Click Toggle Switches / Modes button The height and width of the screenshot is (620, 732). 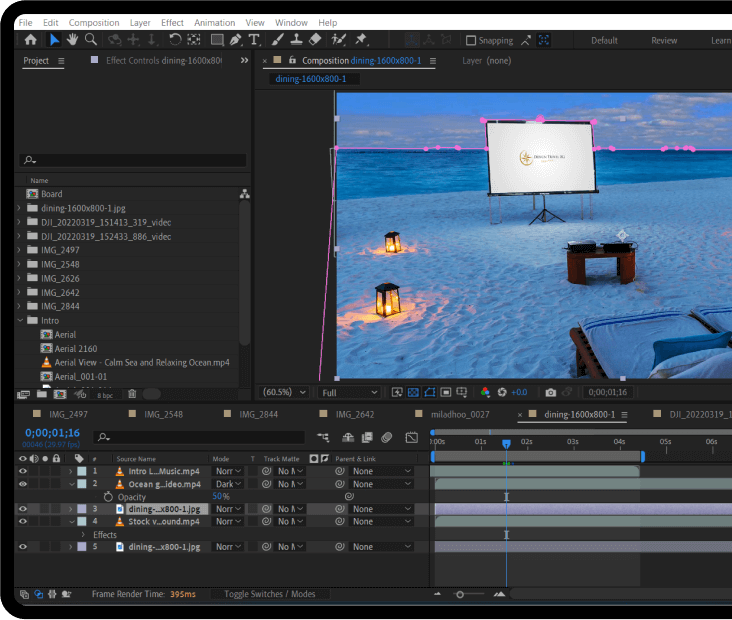(x=270, y=594)
